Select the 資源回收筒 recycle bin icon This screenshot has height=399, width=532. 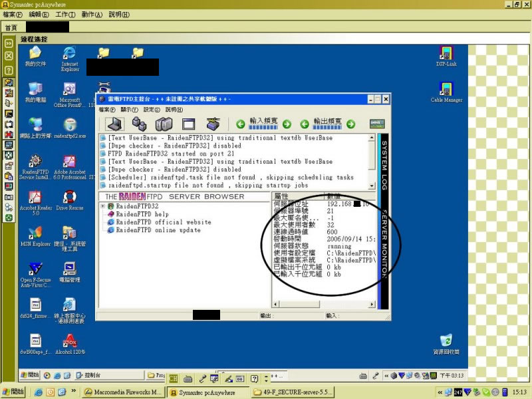coord(446,344)
